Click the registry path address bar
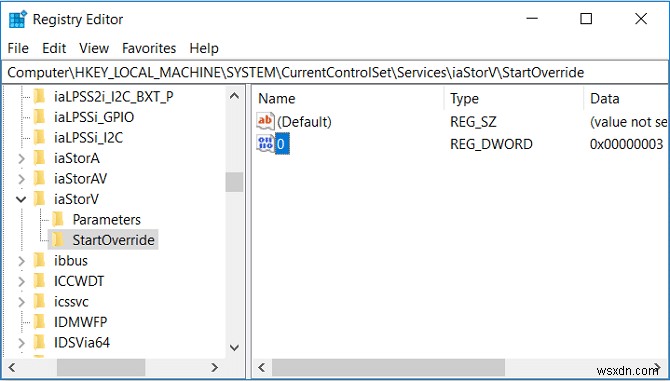This screenshot has height=381, width=670. pos(335,72)
